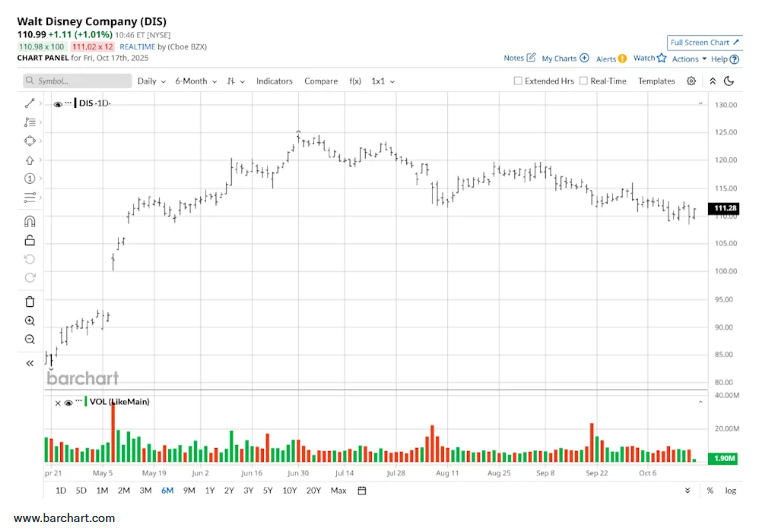The width and height of the screenshot is (757, 532).
Task: Click the double-up collapse arrows icon
Action: pyautogui.click(x=713, y=81)
